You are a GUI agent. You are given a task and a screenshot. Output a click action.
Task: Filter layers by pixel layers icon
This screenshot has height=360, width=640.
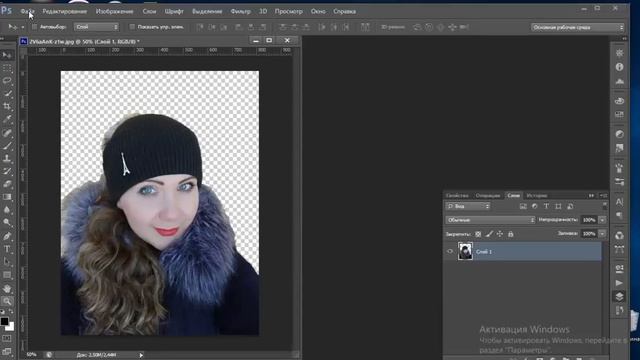(x=523, y=207)
